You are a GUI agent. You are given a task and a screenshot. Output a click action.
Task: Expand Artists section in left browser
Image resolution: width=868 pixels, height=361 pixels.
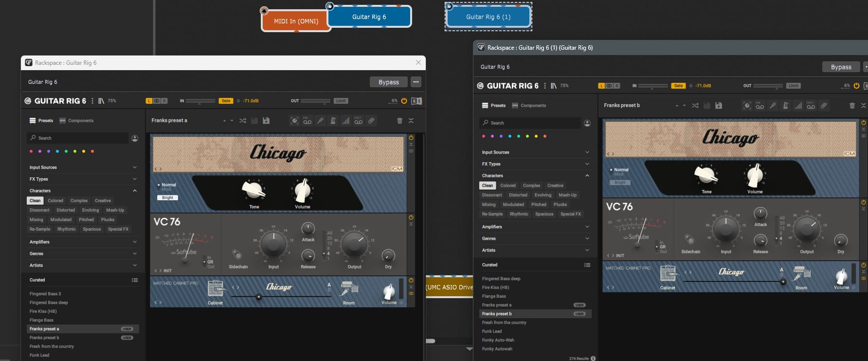83,266
